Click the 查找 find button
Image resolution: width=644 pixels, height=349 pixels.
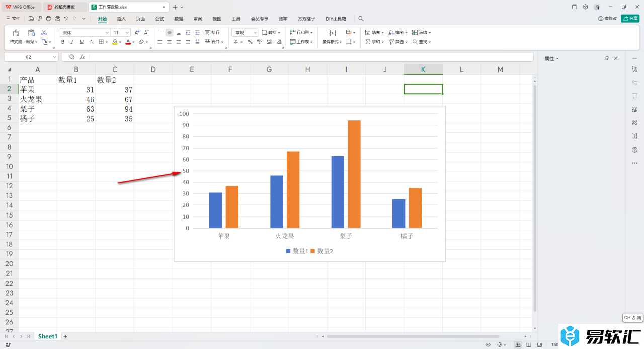pyautogui.click(x=422, y=42)
